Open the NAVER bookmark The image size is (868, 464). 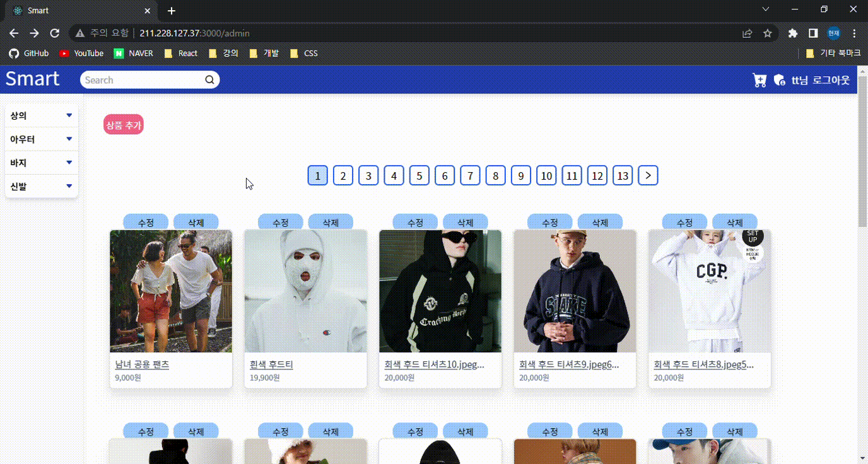[134, 54]
